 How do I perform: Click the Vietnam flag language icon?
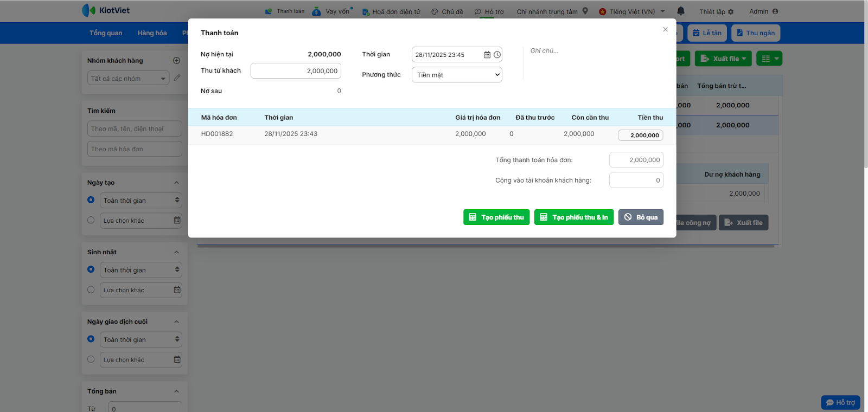(x=603, y=11)
